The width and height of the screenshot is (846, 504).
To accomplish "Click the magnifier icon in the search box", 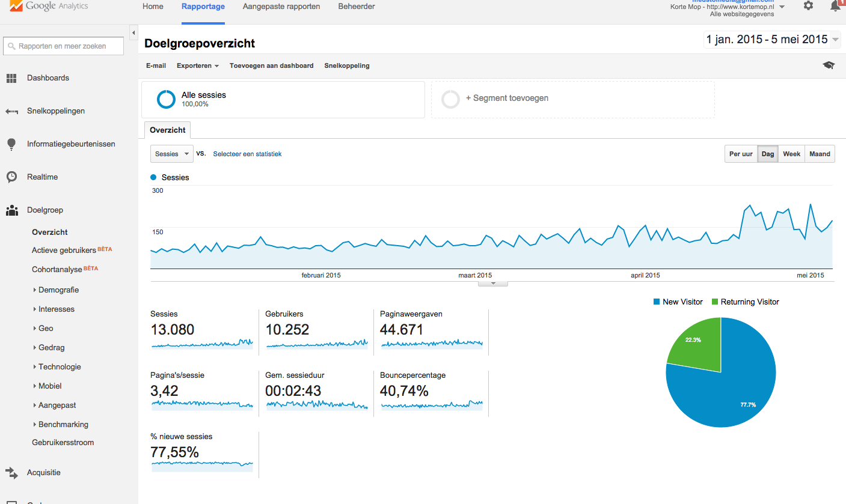I will (x=11, y=46).
